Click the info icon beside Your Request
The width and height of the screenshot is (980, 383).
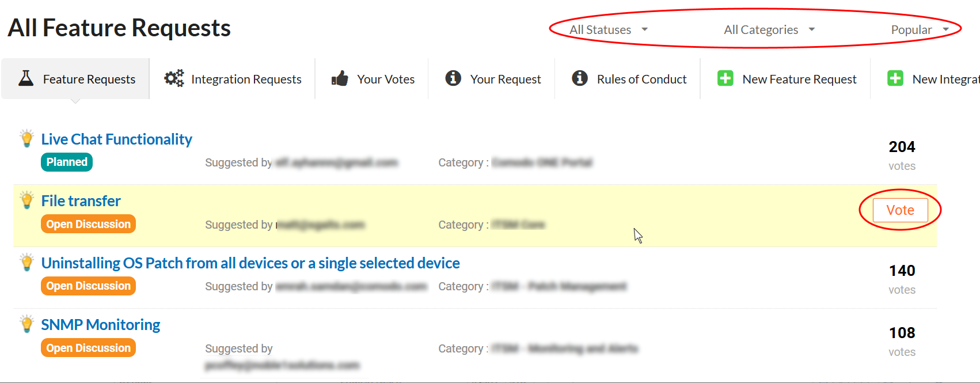[x=453, y=78]
